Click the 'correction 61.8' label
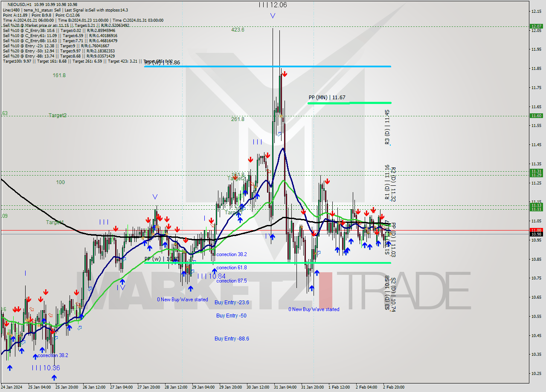The image size is (546, 392). (232, 268)
